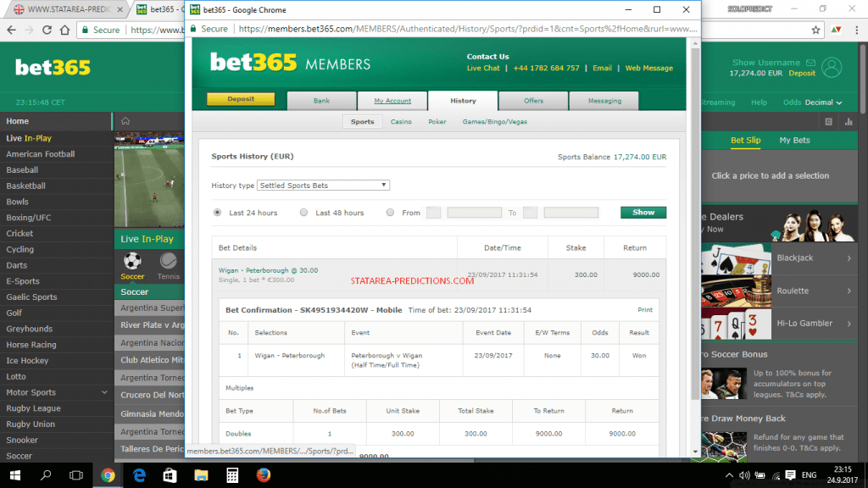Open History type dropdown Settled Sports Bets

click(323, 186)
